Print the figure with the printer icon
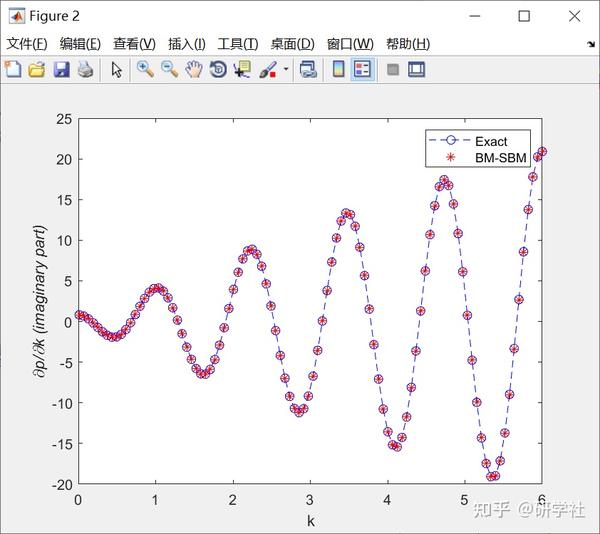 click(x=85, y=70)
